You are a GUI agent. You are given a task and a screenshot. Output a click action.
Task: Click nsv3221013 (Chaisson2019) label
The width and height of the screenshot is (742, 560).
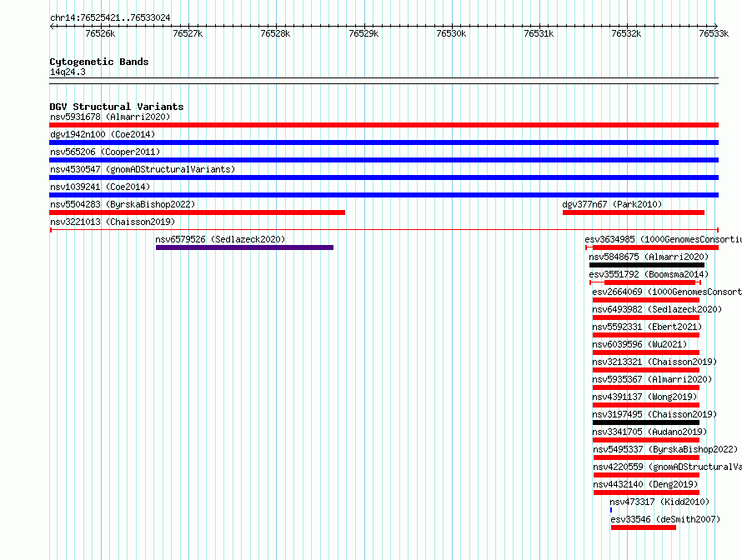[113, 222]
